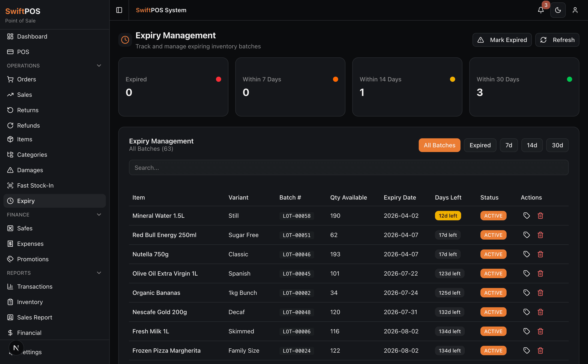
Task: Open the user profile icon
Action: click(x=575, y=10)
